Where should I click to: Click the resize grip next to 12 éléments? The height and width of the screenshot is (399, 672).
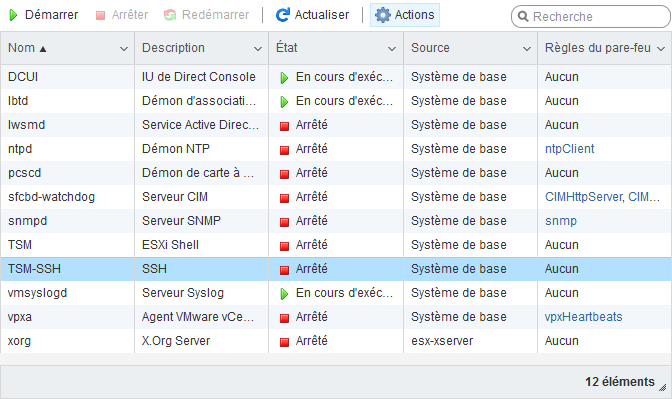pyautogui.click(x=663, y=387)
